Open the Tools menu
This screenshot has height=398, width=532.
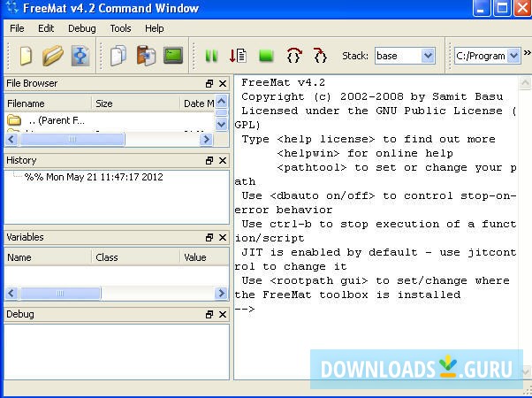[x=120, y=28]
